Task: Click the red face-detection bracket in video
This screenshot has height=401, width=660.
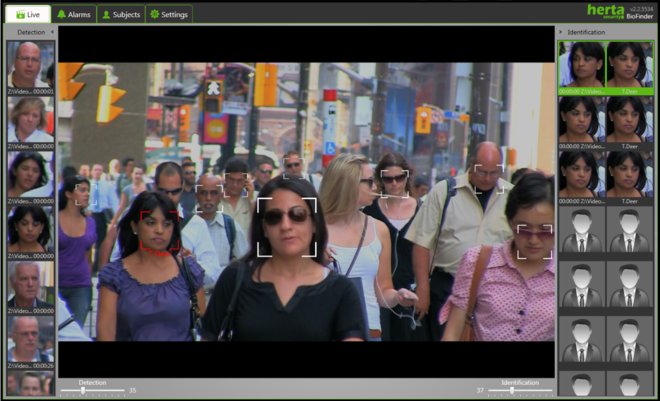Action: click(160, 230)
